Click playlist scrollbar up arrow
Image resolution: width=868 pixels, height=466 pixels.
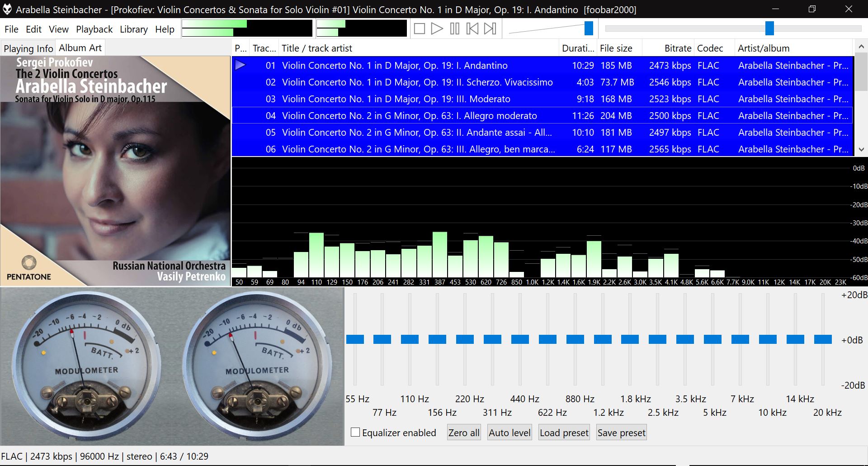tap(861, 47)
